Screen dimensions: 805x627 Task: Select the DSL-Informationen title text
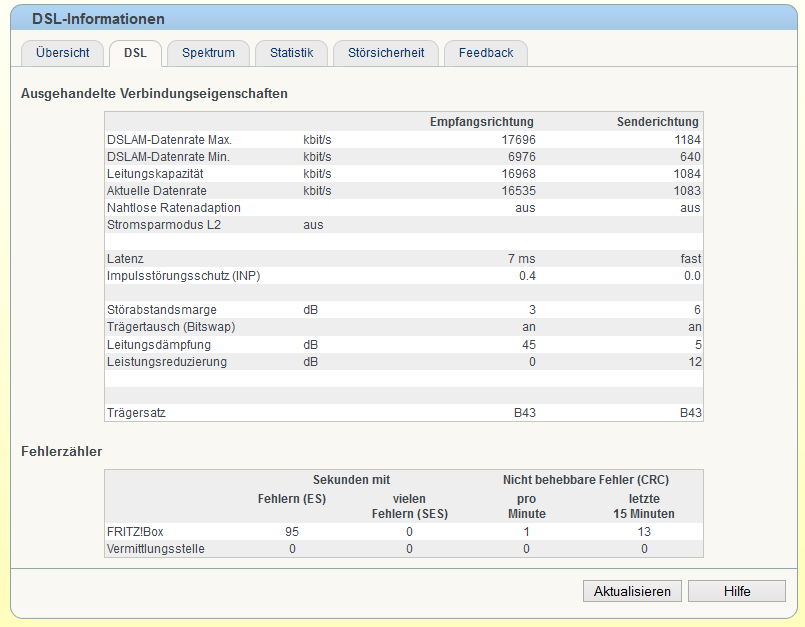pyautogui.click(x=98, y=19)
